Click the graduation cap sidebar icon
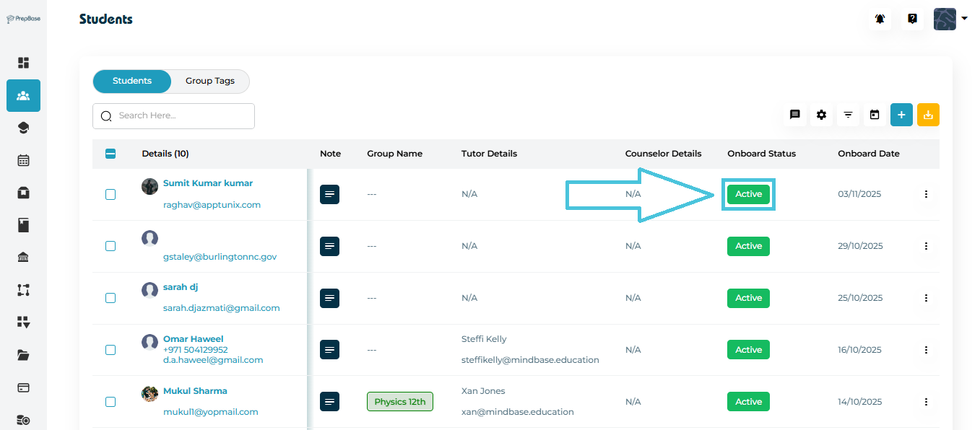The image size is (980, 430). 23,128
